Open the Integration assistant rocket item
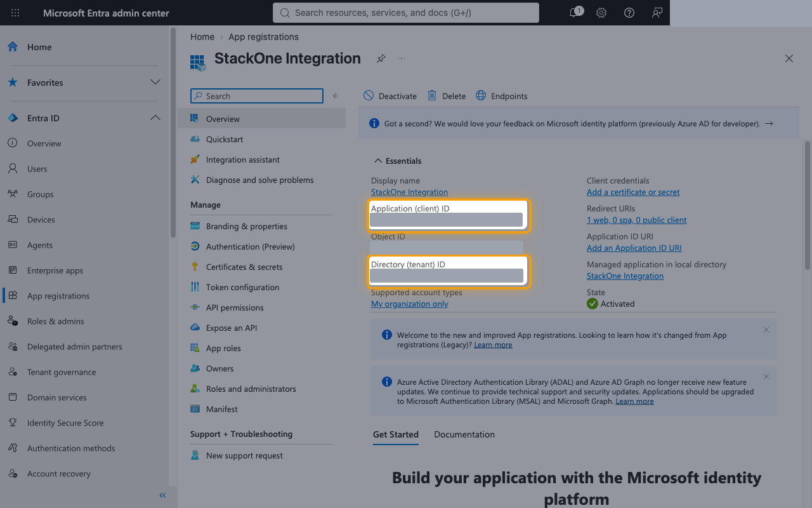The height and width of the screenshot is (508, 812). coord(243,159)
